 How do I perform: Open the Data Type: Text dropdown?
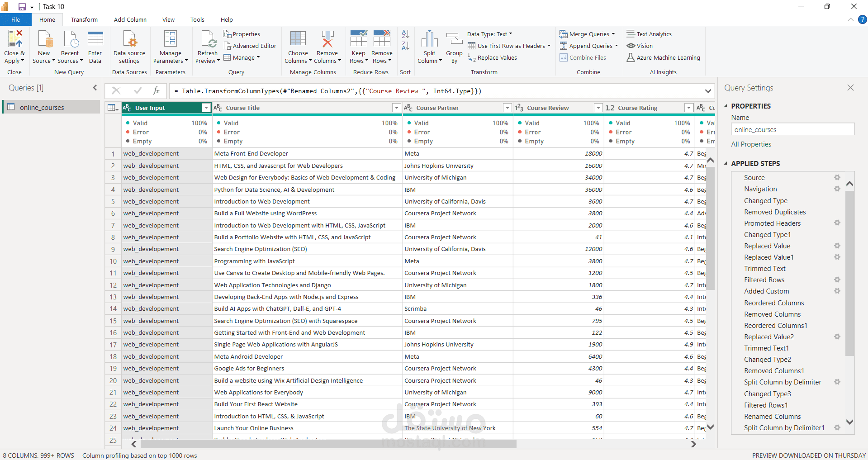[x=489, y=34]
